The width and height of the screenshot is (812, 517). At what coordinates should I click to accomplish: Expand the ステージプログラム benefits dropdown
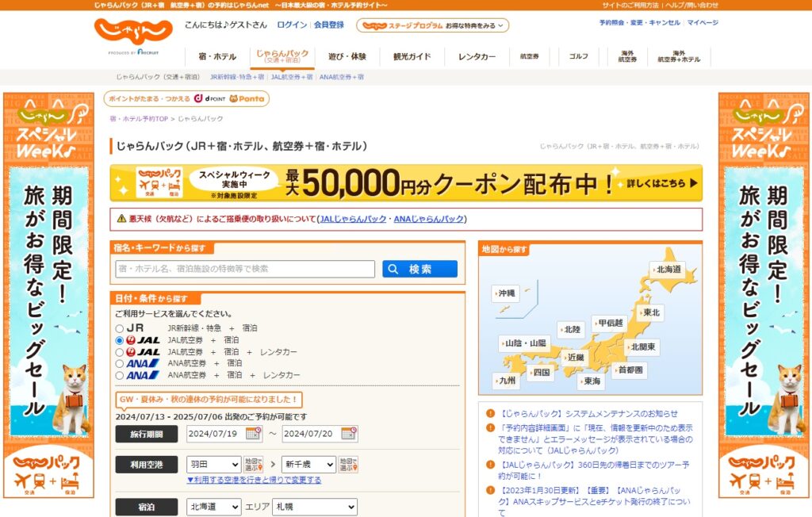point(432,25)
